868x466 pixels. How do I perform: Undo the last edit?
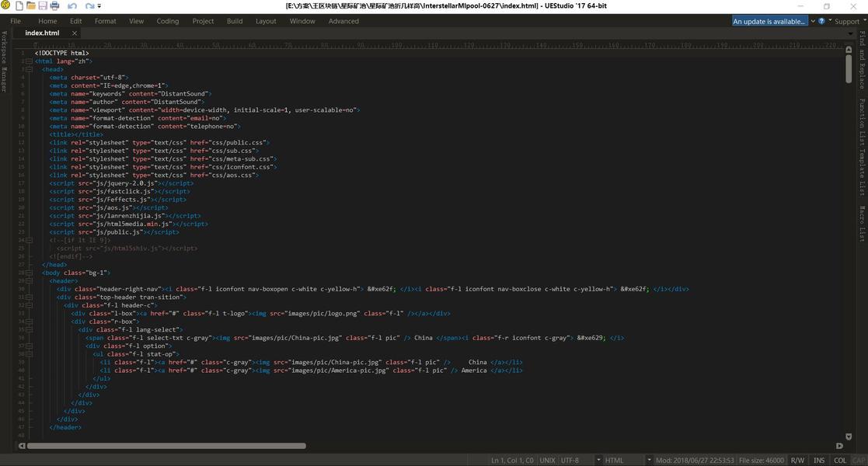pos(72,6)
